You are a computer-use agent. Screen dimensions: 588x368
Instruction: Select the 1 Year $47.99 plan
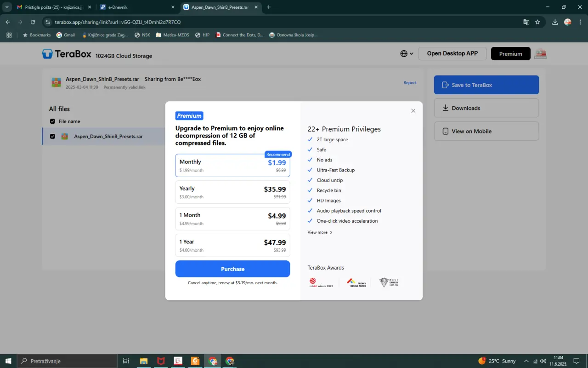pyautogui.click(x=232, y=245)
